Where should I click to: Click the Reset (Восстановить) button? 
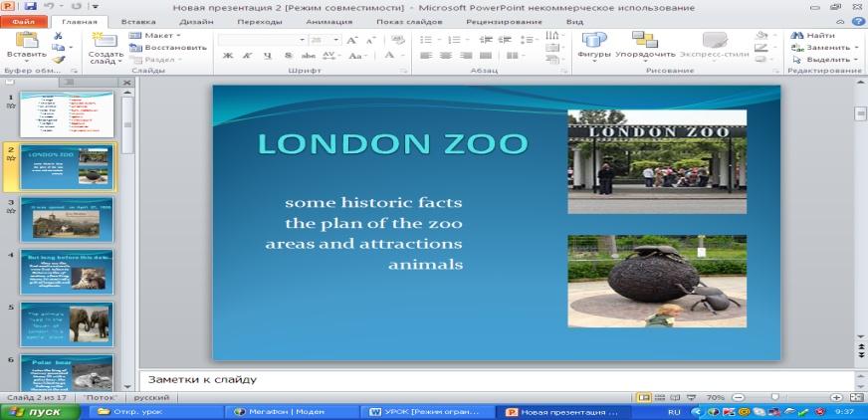[168, 48]
